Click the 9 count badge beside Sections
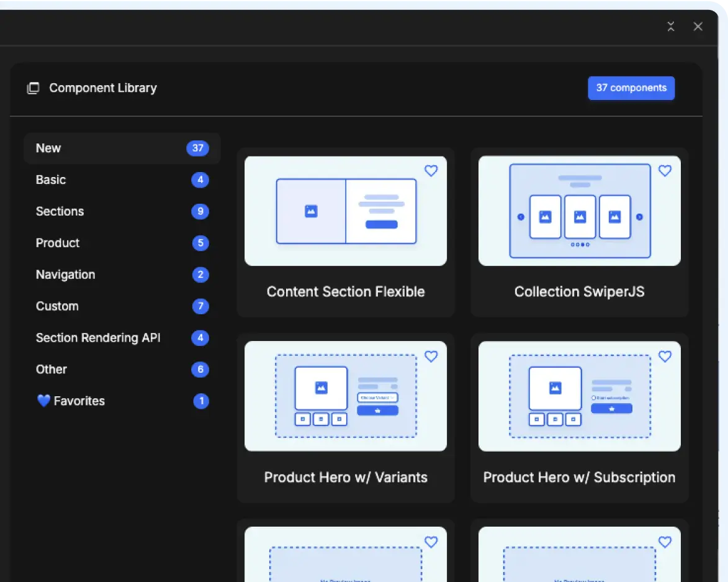The height and width of the screenshot is (582, 728). point(200,211)
